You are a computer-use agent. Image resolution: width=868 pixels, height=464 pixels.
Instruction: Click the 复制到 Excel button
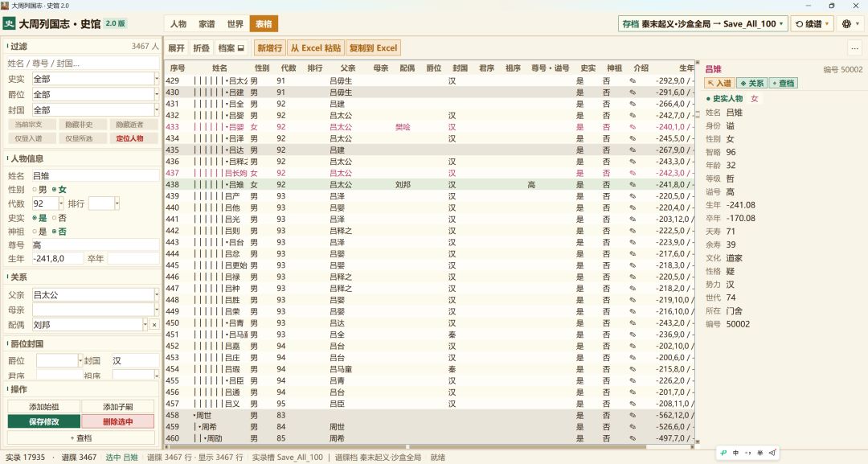point(373,48)
